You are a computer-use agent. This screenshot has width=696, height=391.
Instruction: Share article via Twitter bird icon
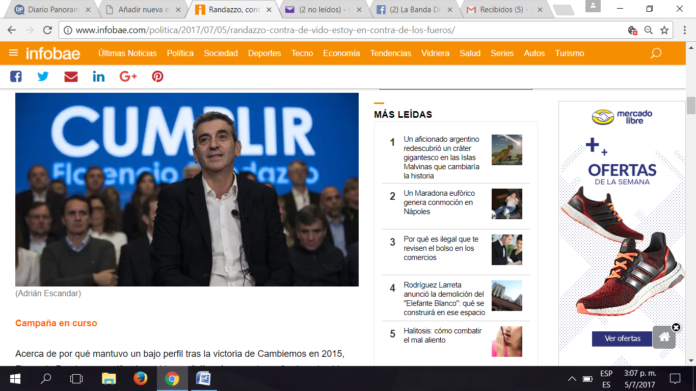[43, 76]
